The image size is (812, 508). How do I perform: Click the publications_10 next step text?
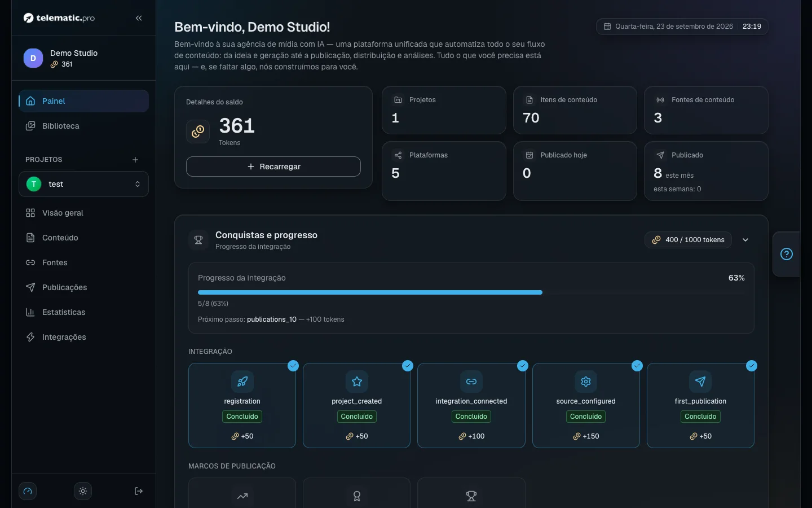(272, 319)
